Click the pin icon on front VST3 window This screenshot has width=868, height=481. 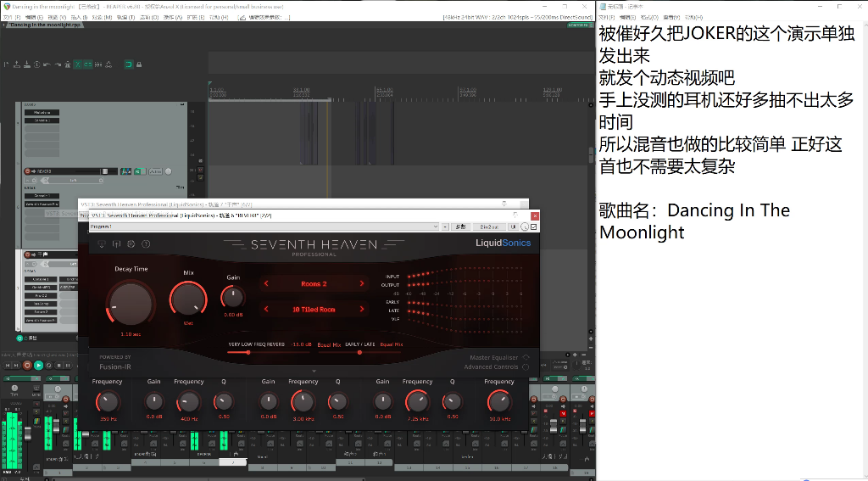515,215
